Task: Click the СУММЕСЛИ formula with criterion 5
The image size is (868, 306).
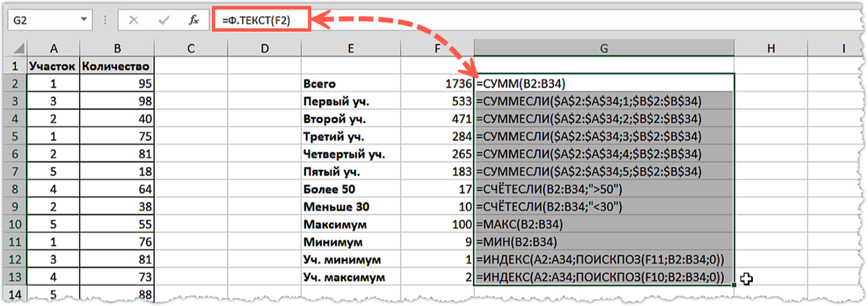Action: 604,171
